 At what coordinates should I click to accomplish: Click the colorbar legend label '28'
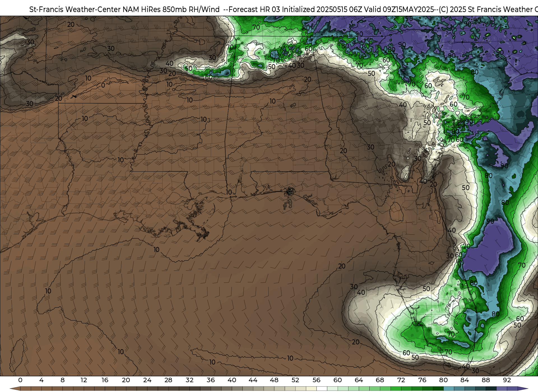pos(168,380)
